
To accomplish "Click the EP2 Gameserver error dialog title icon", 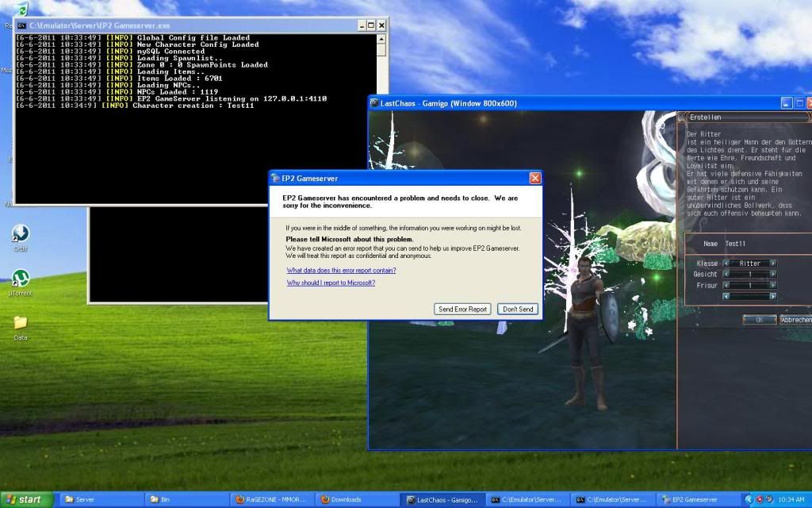I will point(275,179).
